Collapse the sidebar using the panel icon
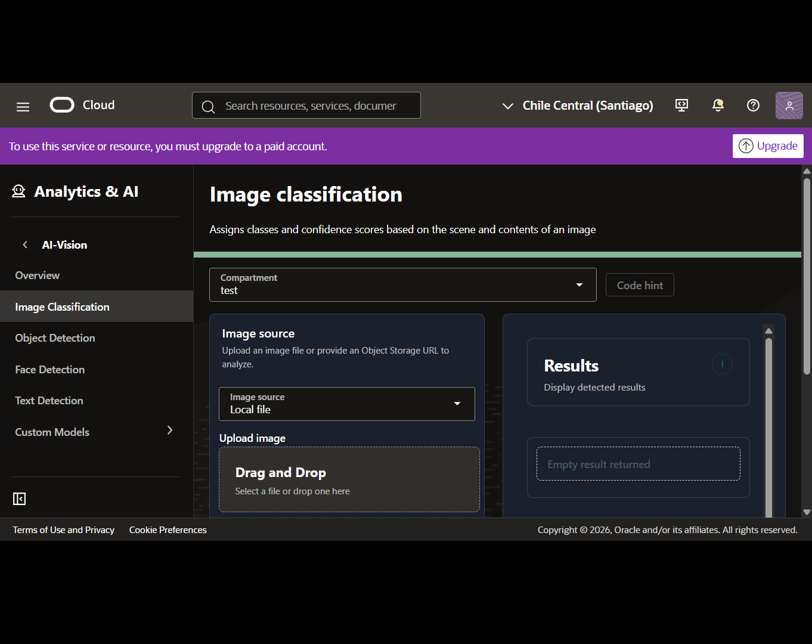 click(x=20, y=499)
